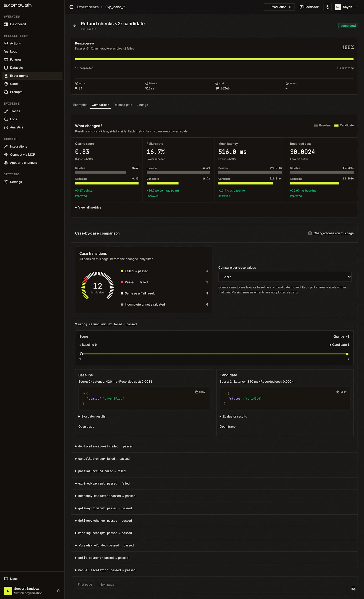364x599 pixels.
Task: Collapse the Baseline JSON with its chevron
Action: 84,393
